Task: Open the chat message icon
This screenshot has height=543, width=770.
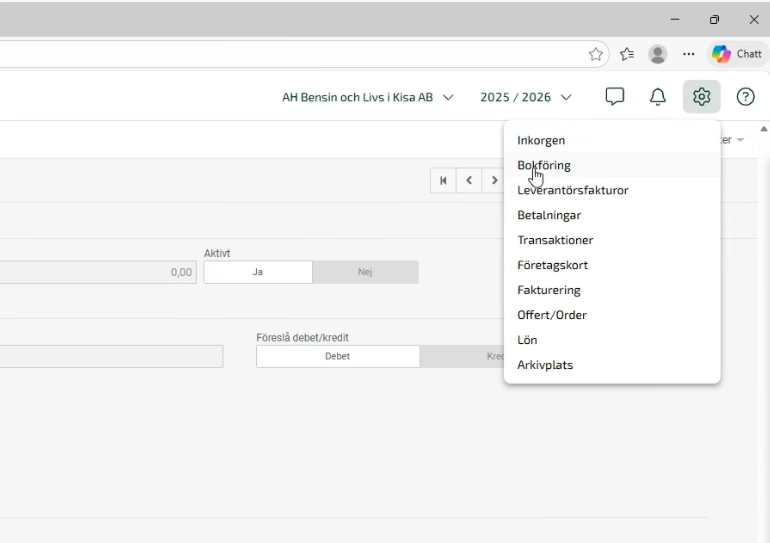Action: (x=615, y=97)
